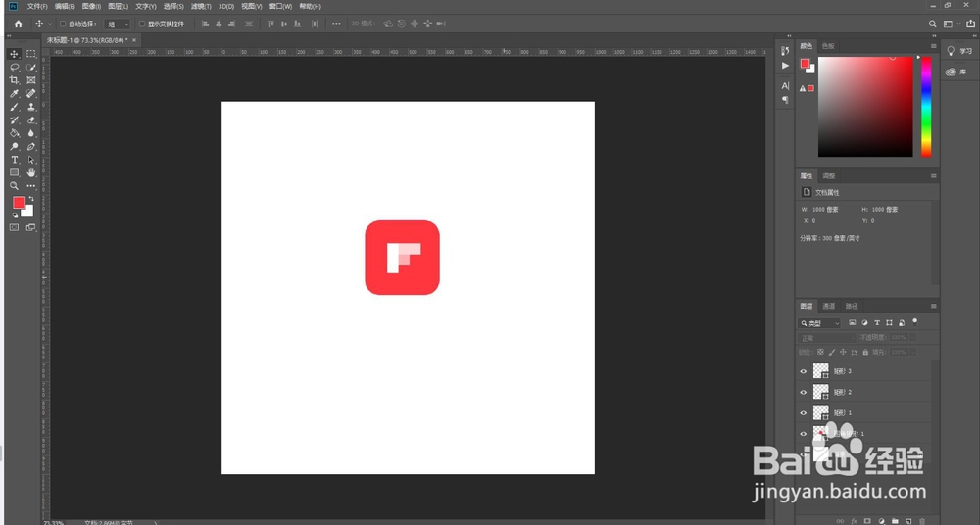
Task: Toggle Quick Mask mode
Action: tap(14, 227)
